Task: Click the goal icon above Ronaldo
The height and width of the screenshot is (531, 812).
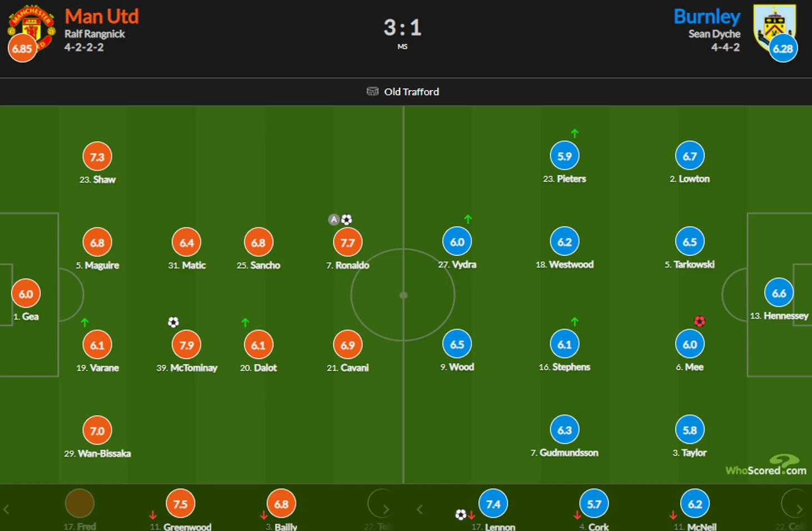Action: (346, 220)
